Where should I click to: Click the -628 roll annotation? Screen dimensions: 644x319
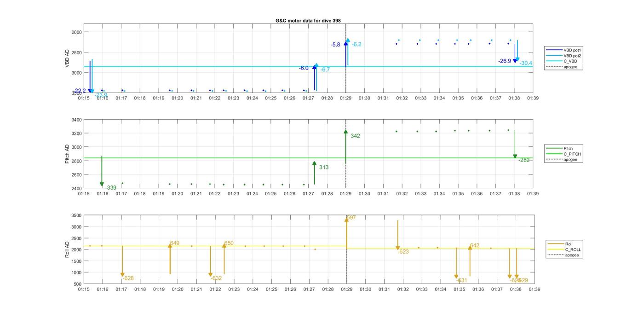tap(128, 278)
